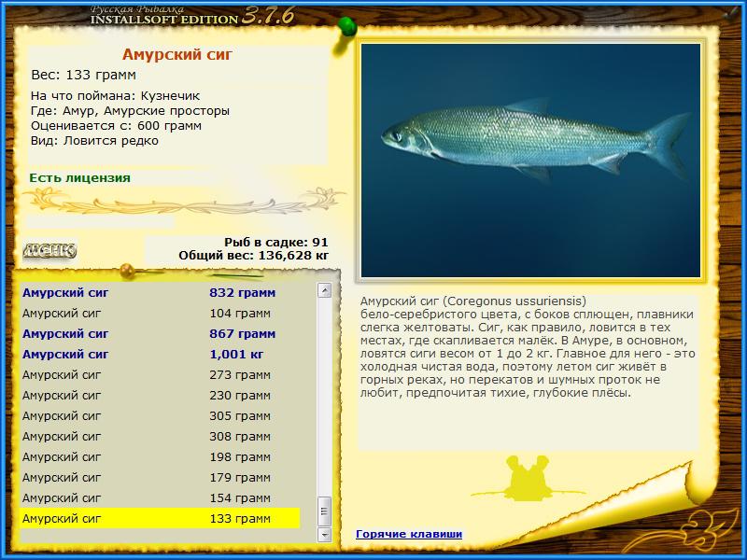Click the Вес: 133 грамм line

[x=83, y=75]
